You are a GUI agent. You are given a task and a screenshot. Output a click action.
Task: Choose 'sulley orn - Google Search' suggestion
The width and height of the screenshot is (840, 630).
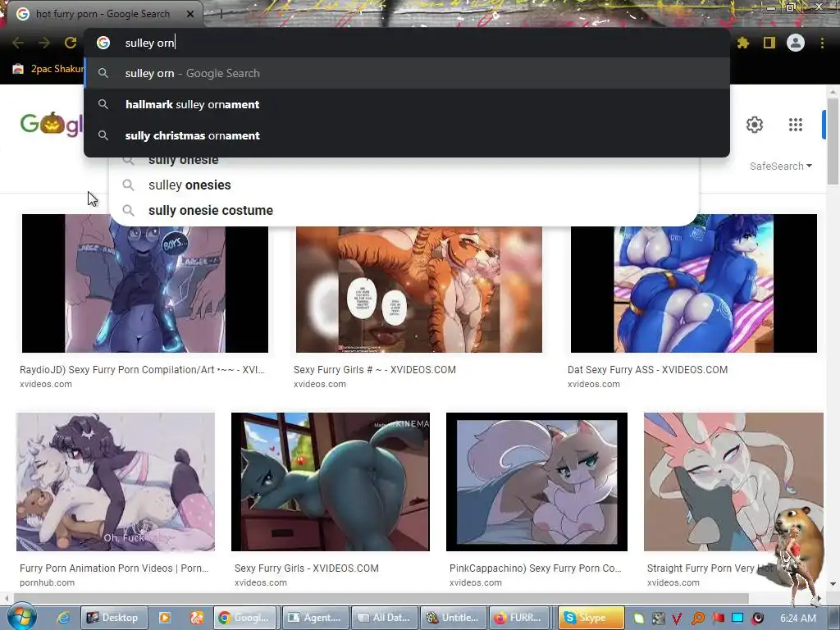tap(407, 73)
